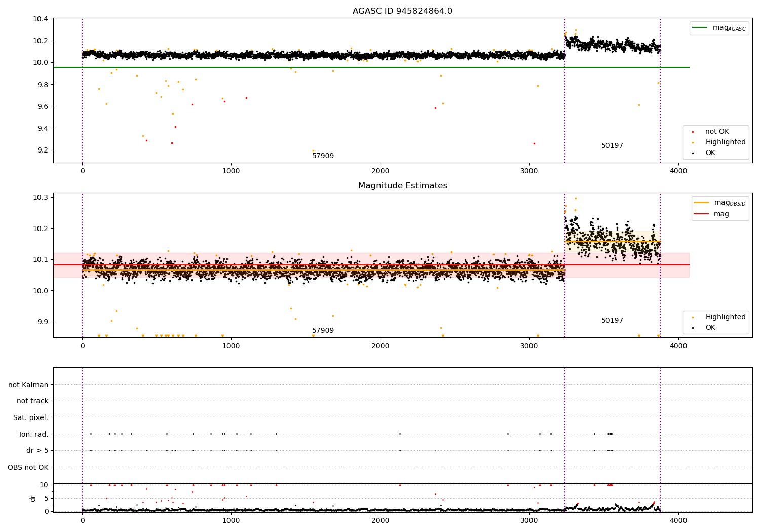This screenshot has height=532, width=760.
Task: Click the 'not Kalman' axis label
Action: point(28,385)
